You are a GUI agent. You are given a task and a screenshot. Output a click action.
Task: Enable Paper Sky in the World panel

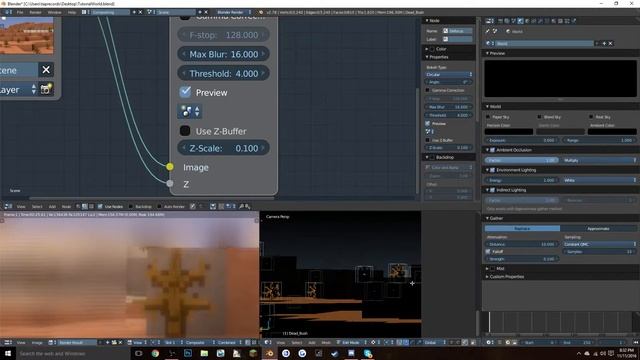click(488, 117)
